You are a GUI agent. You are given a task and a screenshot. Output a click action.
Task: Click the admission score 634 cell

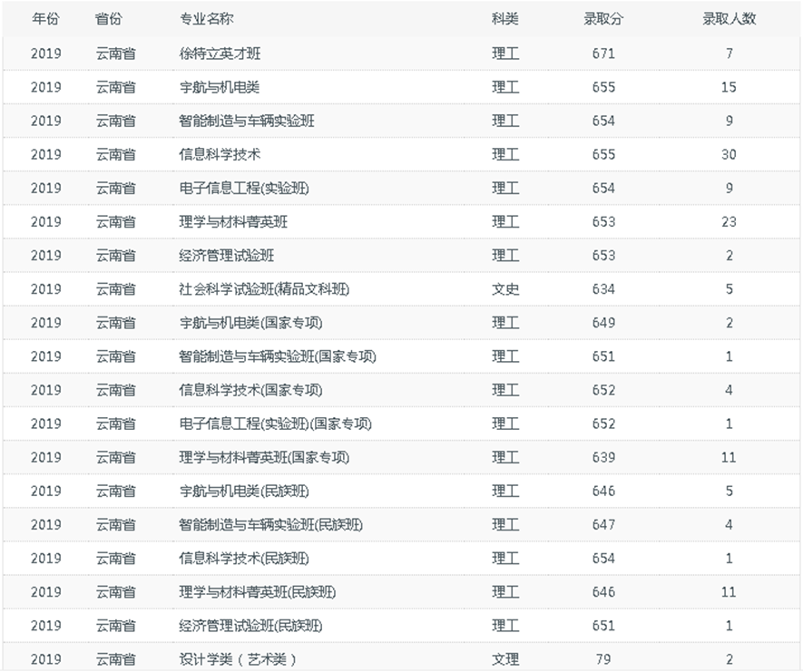pyautogui.click(x=603, y=289)
